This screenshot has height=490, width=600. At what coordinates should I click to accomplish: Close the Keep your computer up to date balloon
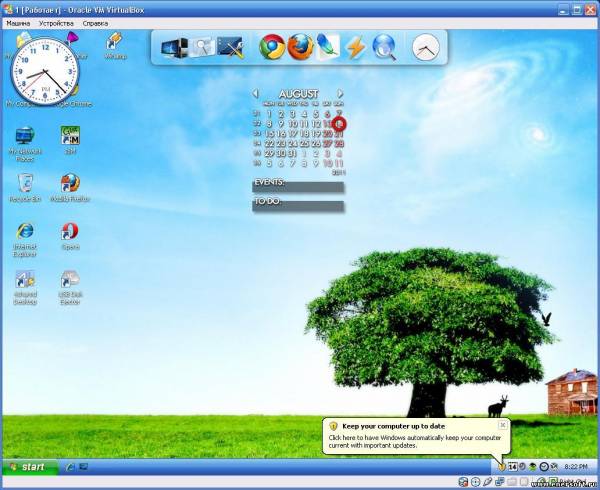click(503, 425)
